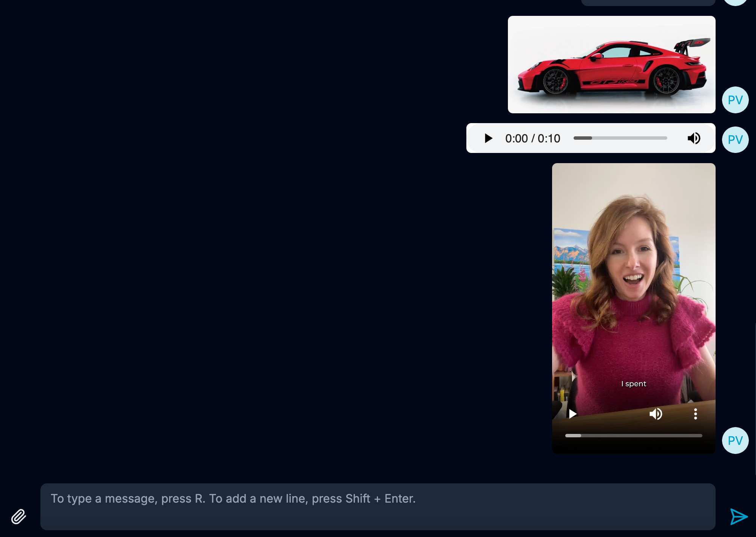Click the video's progress scrubber bar

pyautogui.click(x=633, y=435)
